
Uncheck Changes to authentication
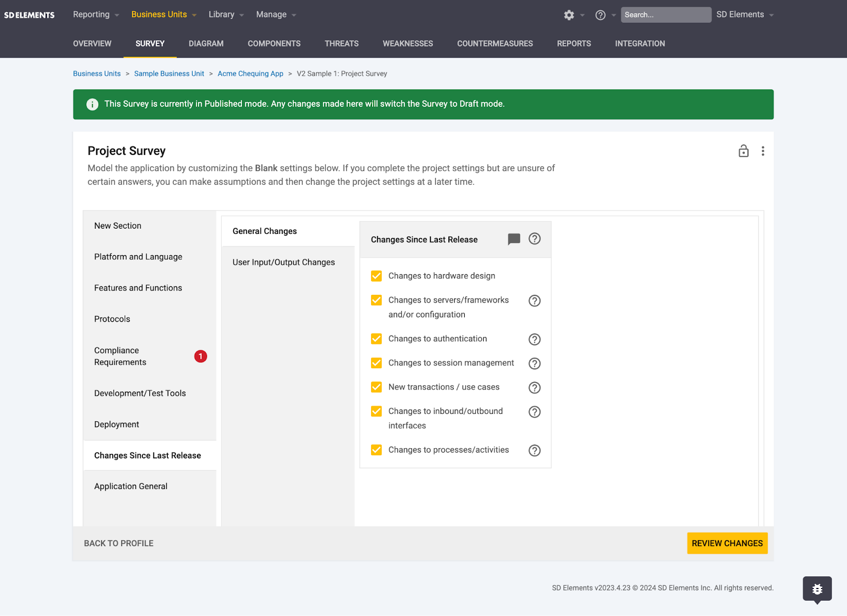376,339
